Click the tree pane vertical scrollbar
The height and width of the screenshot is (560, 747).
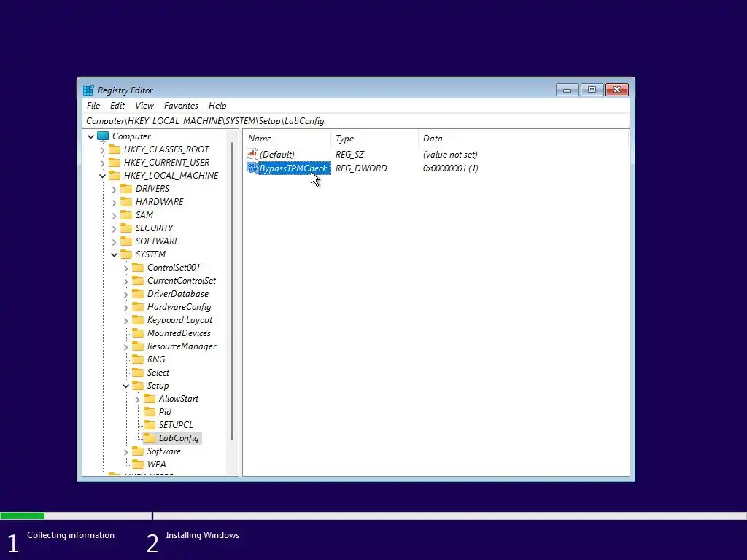pyautogui.click(x=233, y=292)
